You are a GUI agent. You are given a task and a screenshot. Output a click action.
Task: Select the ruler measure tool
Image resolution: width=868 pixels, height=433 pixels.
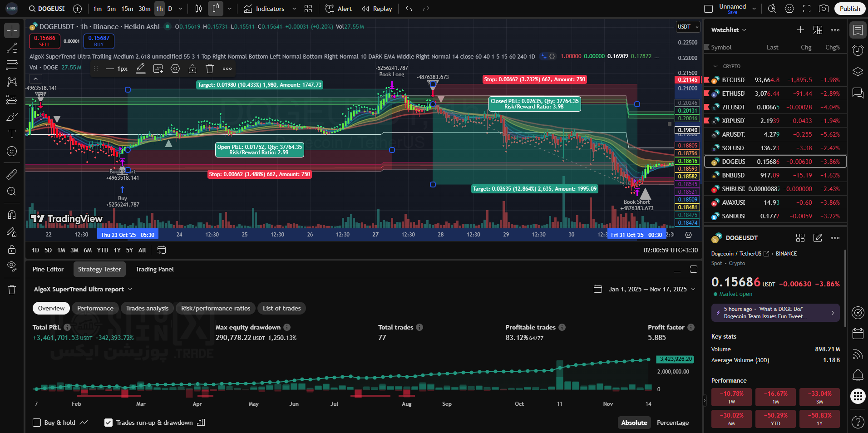click(x=12, y=174)
